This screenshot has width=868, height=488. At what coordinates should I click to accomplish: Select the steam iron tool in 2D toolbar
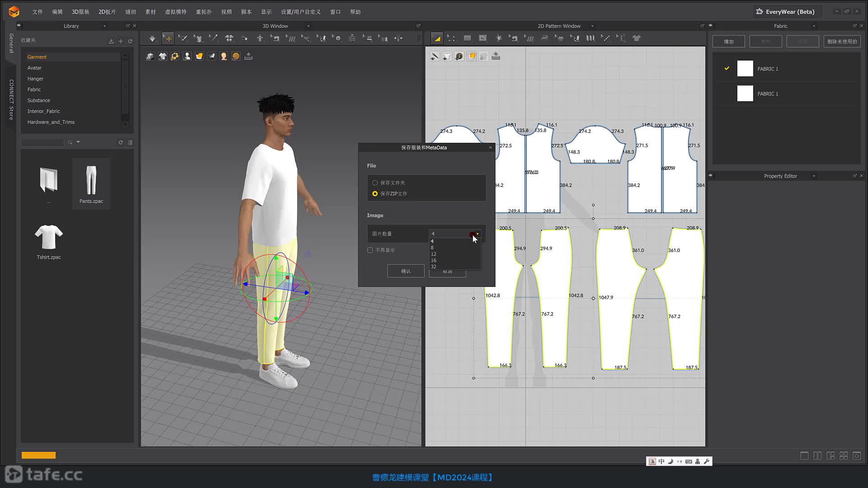[544, 39]
